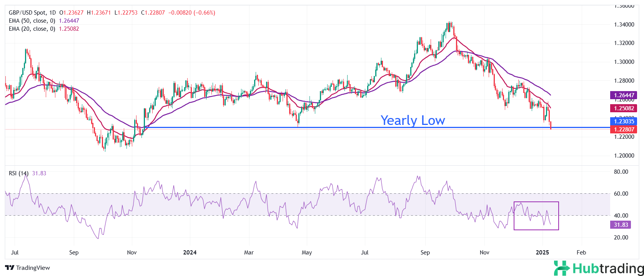644x276 pixels.
Task: Click the RSI (14) indicator label
Action: coord(18,173)
